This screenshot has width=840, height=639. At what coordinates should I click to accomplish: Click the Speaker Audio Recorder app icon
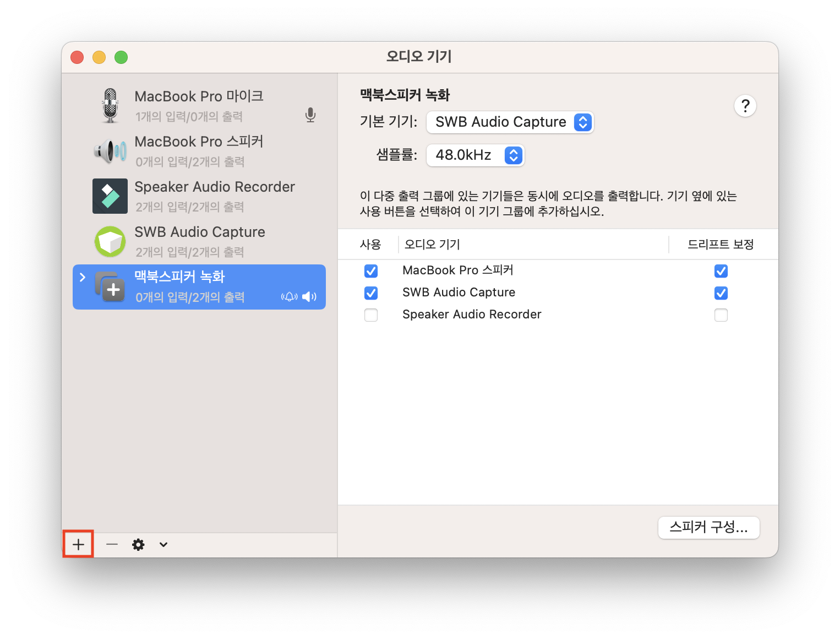click(x=110, y=196)
